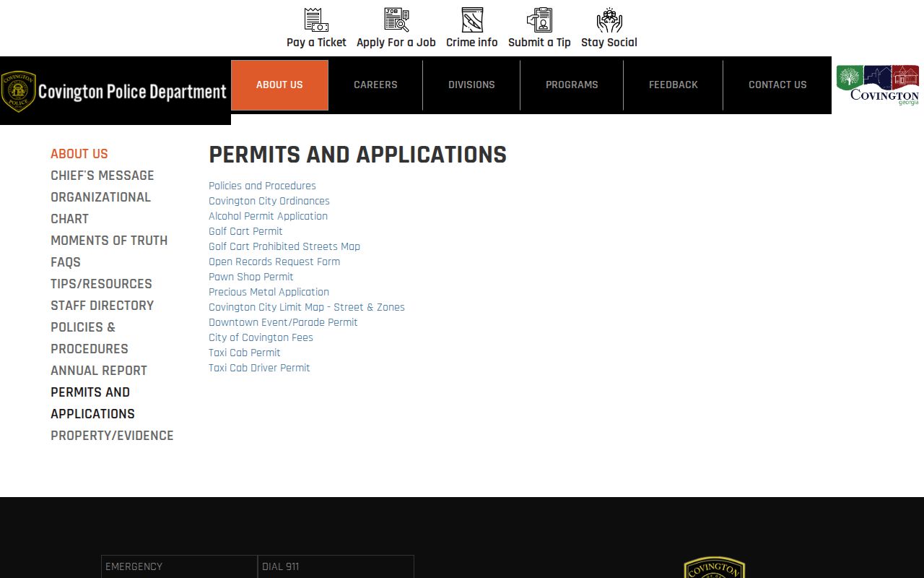
Task: Open Tips/Resources sidebar link
Action: (x=101, y=284)
